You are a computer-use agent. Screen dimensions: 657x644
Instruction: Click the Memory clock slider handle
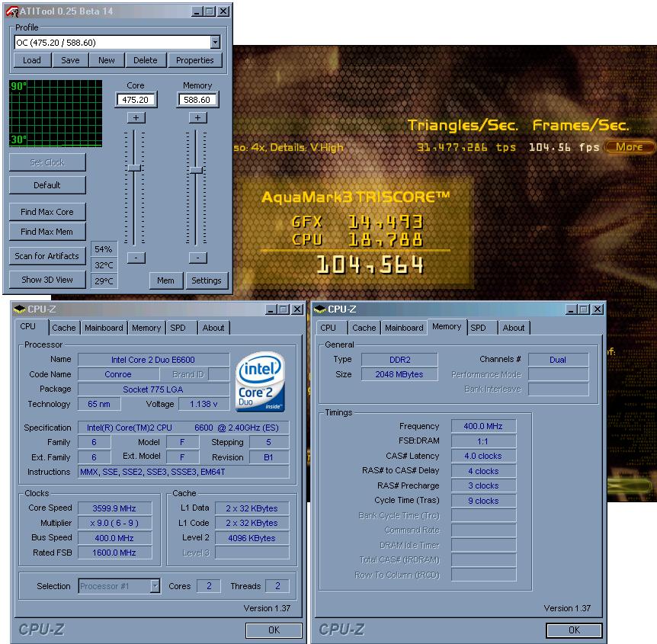click(196, 170)
